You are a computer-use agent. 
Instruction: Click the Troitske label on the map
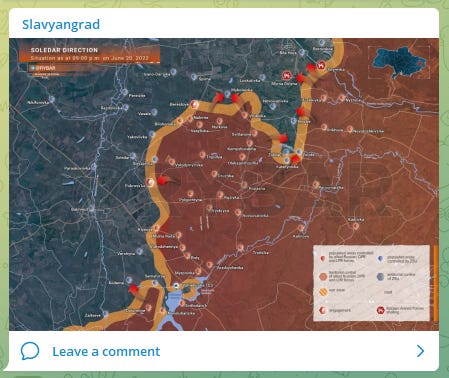(x=260, y=253)
